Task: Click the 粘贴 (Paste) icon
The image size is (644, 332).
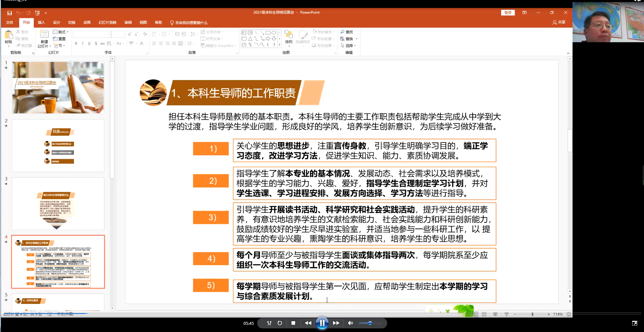Action: click(8, 35)
